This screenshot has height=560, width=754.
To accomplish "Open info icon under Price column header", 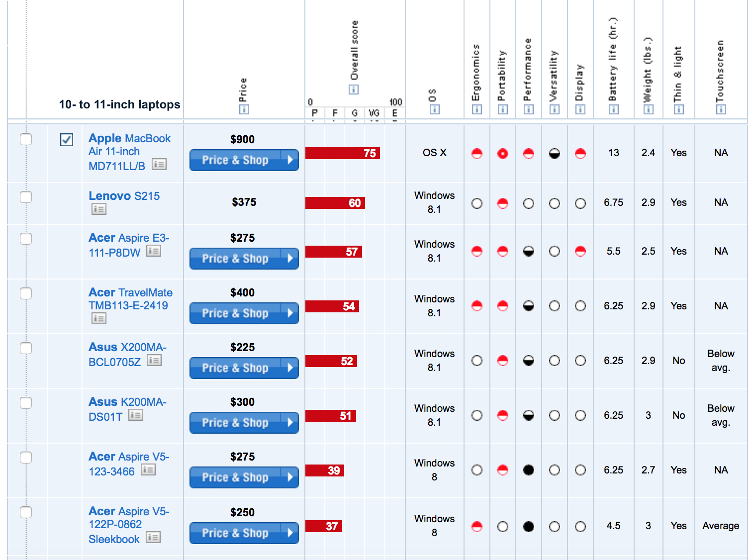I will point(244,109).
